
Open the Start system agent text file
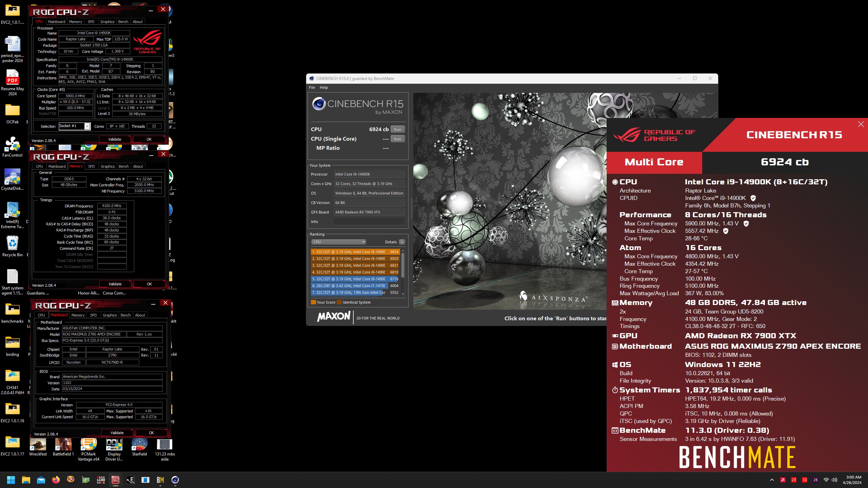coord(13,282)
